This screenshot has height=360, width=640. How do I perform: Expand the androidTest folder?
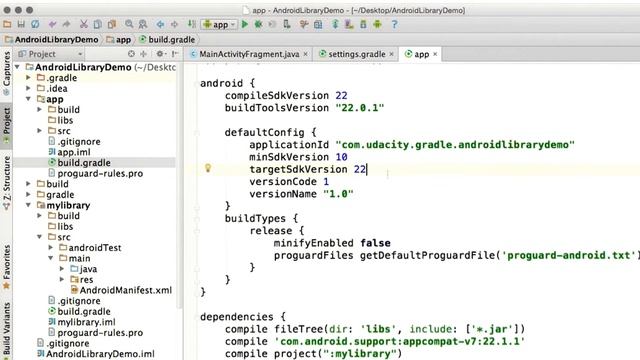tap(50, 247)
